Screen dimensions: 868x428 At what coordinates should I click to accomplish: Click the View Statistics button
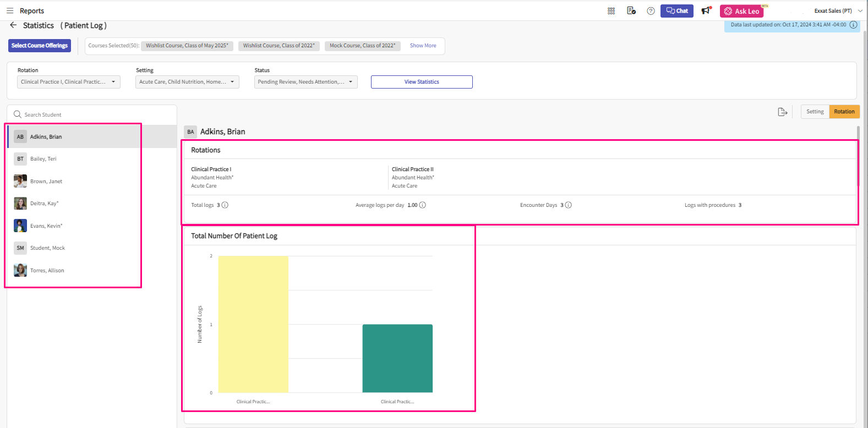tap(422, 82)
